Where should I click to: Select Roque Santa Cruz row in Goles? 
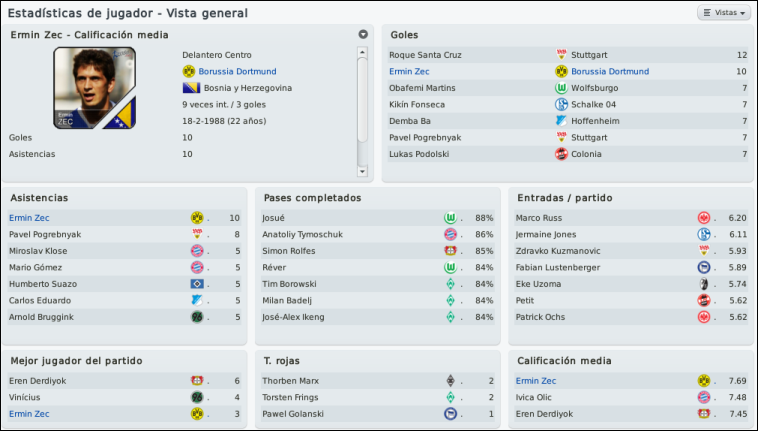coord(568,55)
